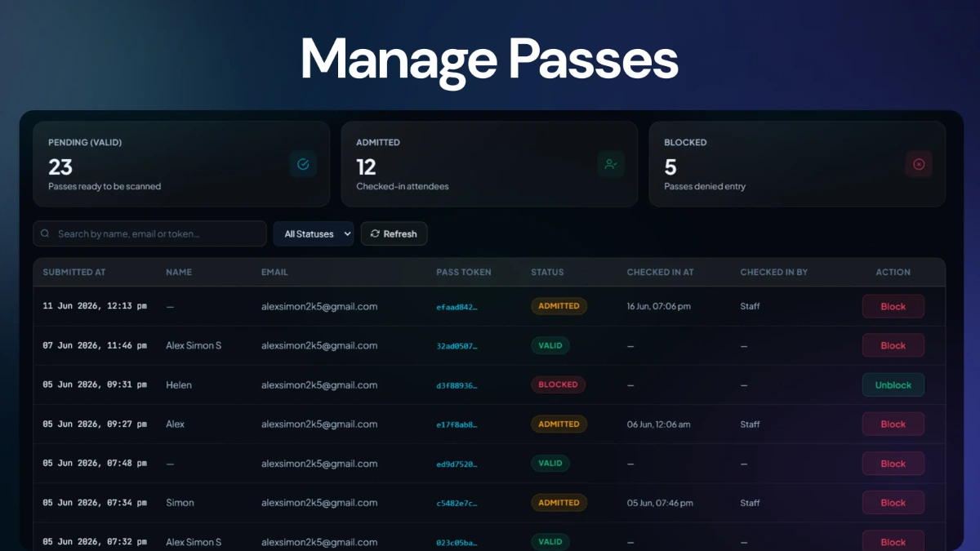
Task: Select pass token d3f88936
Action: (457, 385)
